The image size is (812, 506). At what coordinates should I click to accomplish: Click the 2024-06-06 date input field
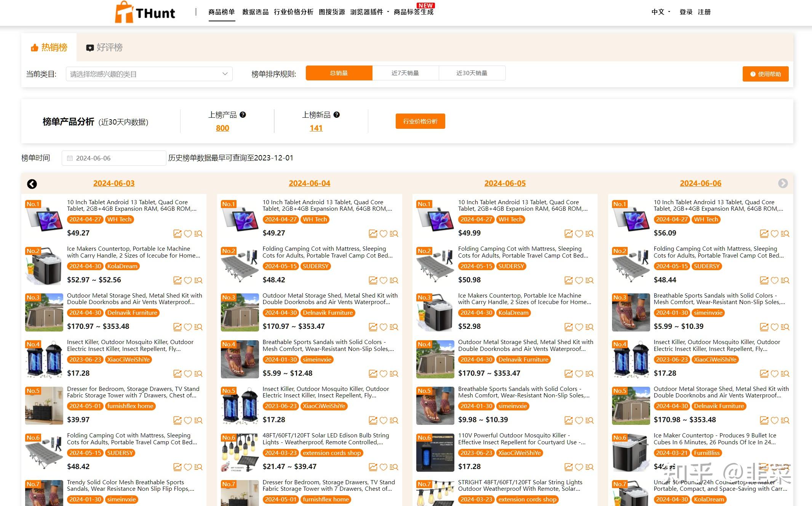click(113, 158)
